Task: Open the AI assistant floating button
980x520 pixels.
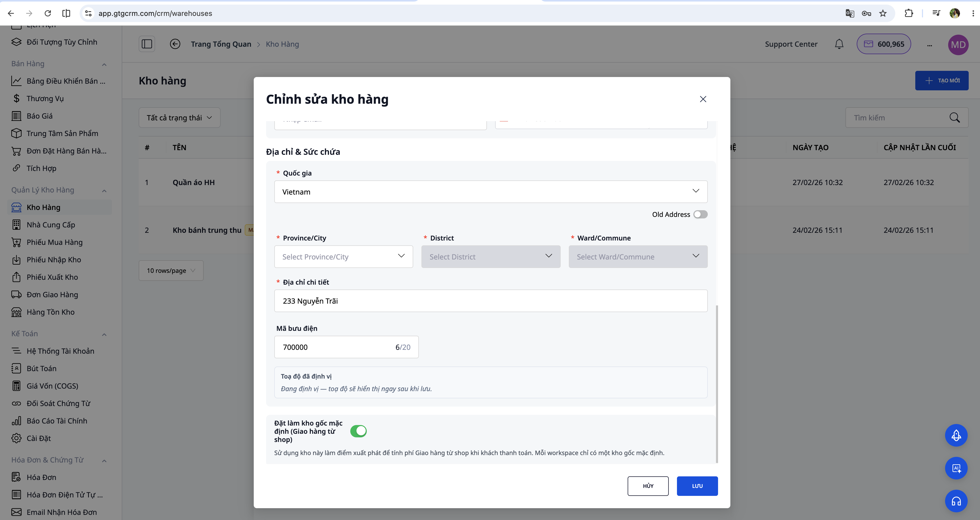Action: click(x=956, y=468)
